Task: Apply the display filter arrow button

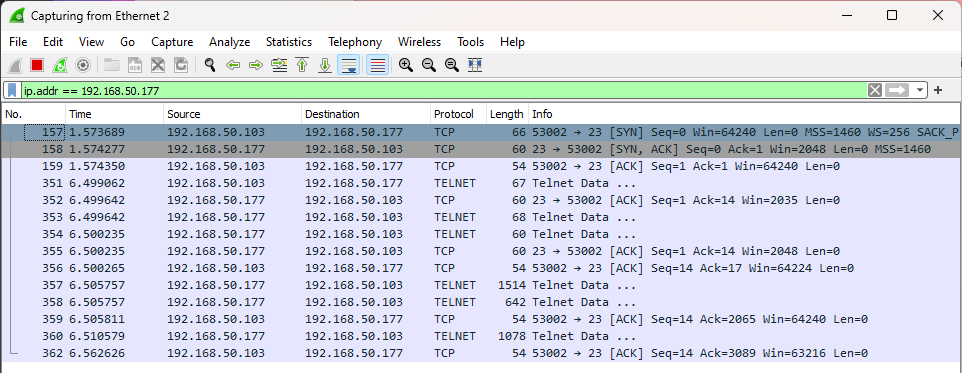Action: coord(898,91)
